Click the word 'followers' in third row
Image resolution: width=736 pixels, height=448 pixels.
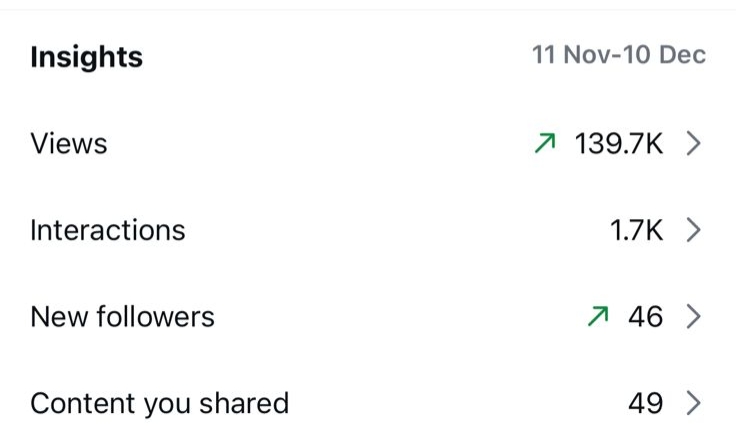pos(154,317)
